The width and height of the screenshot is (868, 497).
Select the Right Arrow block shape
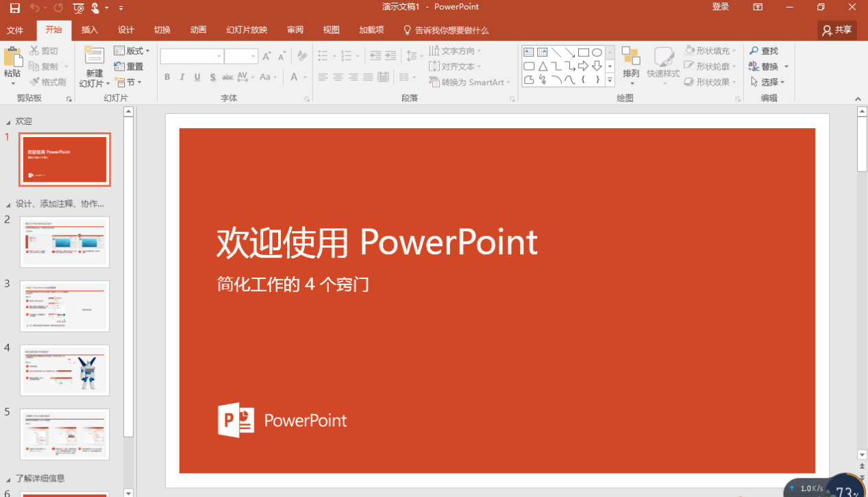[x=584, y=66]
